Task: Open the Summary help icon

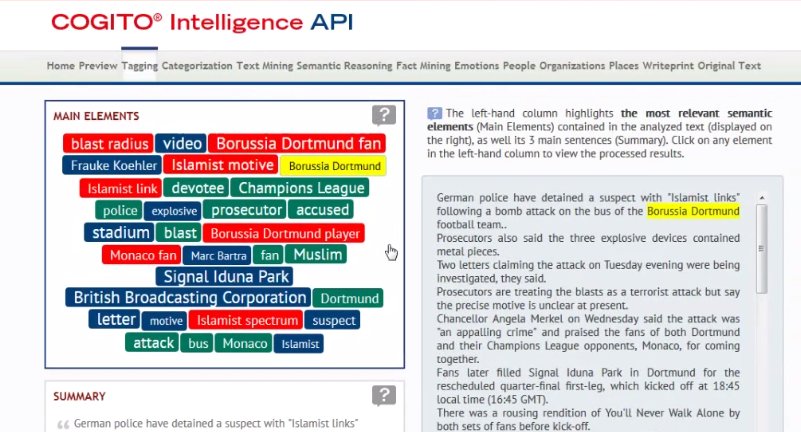Action: point(384,395)
